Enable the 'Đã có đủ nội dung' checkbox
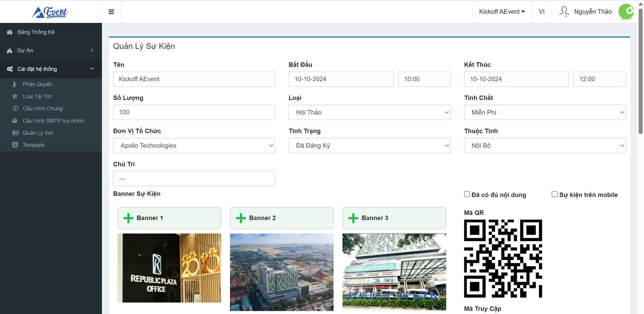Image resolution: width=644 pixels, height=314 pixels. [x=467, y=194]
